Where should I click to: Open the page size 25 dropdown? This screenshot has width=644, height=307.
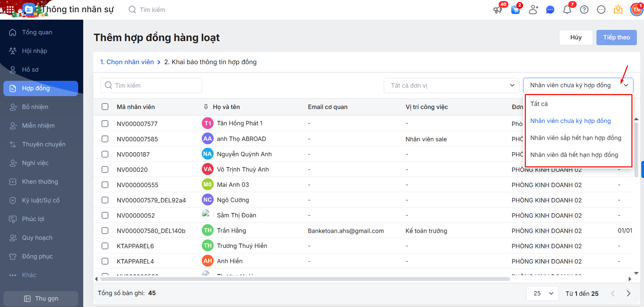click(542, 293)
